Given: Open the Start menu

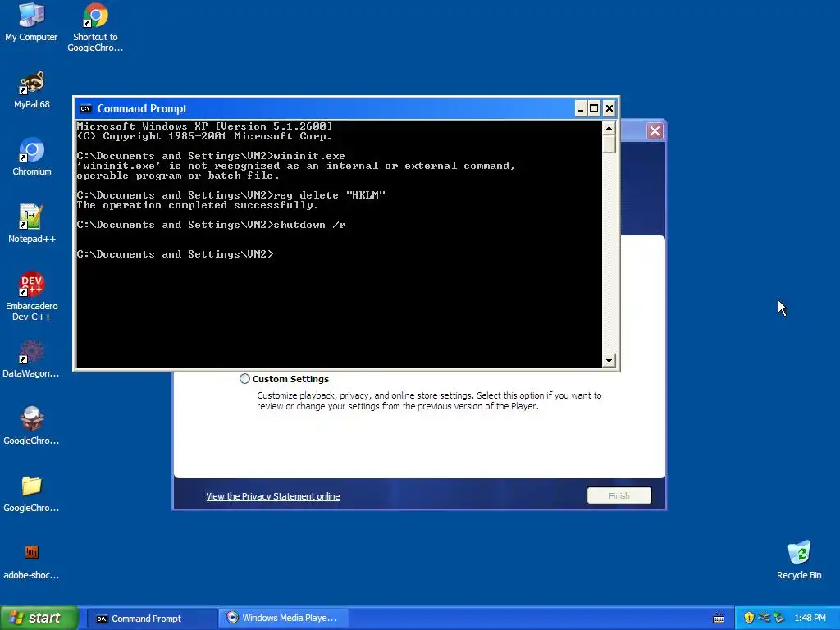Looking at the screenshot, I should (39, 619).
